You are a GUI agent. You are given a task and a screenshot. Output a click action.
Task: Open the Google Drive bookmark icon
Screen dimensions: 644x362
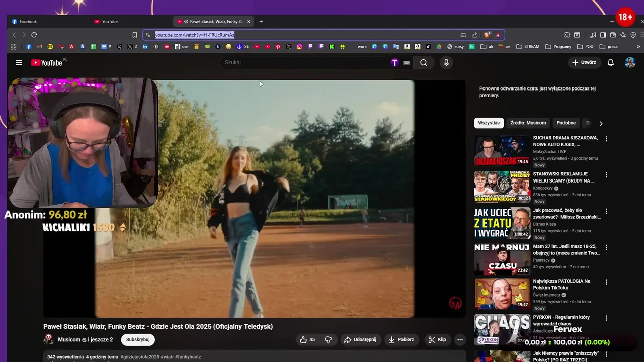pos(439,47)
